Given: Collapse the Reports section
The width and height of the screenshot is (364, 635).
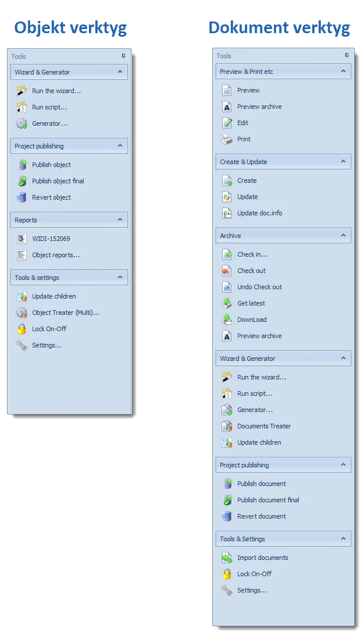Looking at the screenshot, I should 120,219.
